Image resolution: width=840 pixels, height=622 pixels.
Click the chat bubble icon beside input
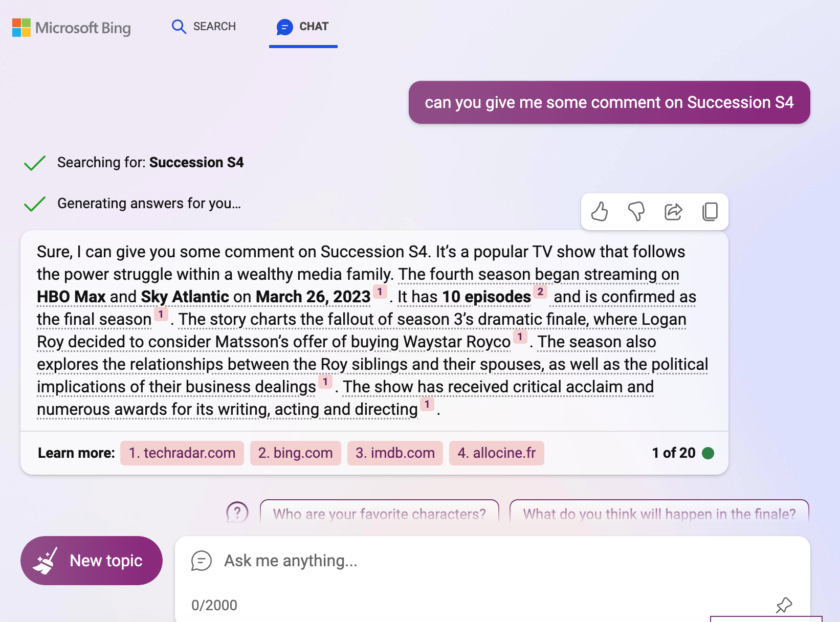coord(202,561)
